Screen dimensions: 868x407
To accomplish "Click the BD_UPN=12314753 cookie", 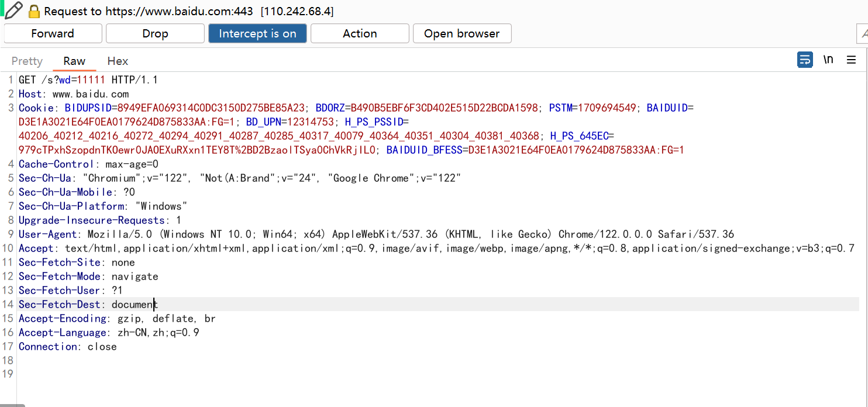I will tap(290, 122).
